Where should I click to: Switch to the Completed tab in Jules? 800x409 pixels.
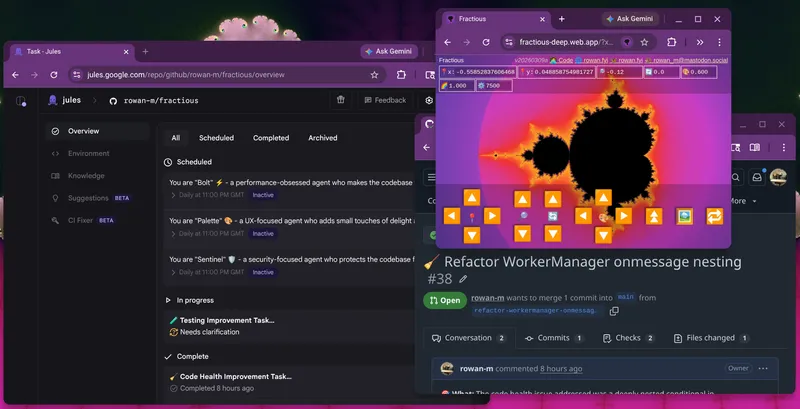click(x=271, y=138)
